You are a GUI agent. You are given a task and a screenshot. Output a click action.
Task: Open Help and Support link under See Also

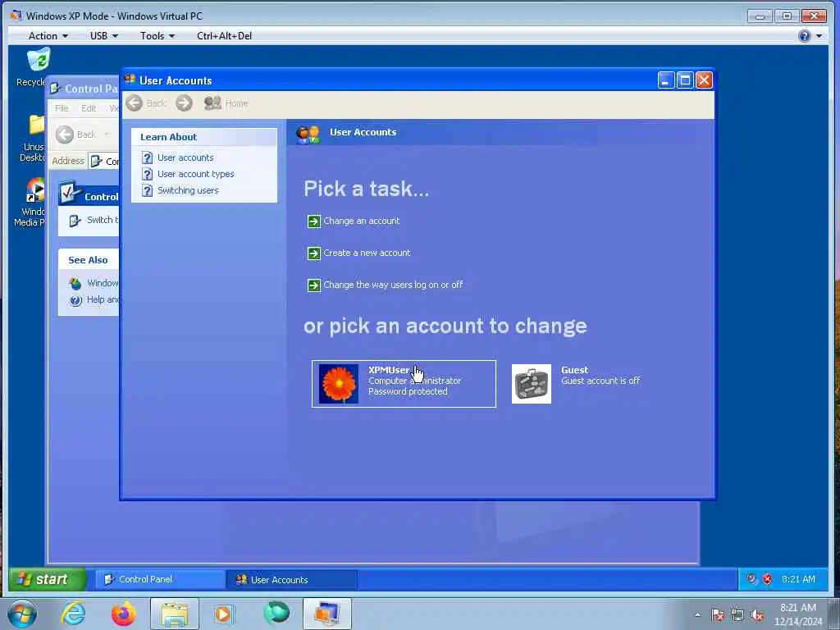click(x=94, y=300)
